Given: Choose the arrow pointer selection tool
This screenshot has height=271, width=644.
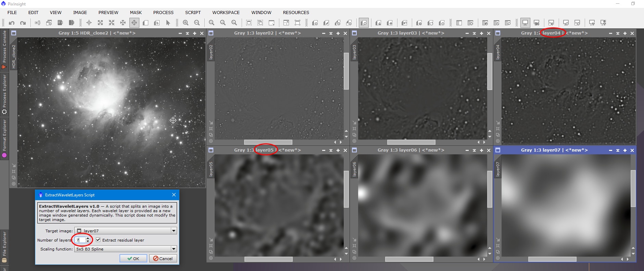Looking at the screenshot, I should coord(168,23).
